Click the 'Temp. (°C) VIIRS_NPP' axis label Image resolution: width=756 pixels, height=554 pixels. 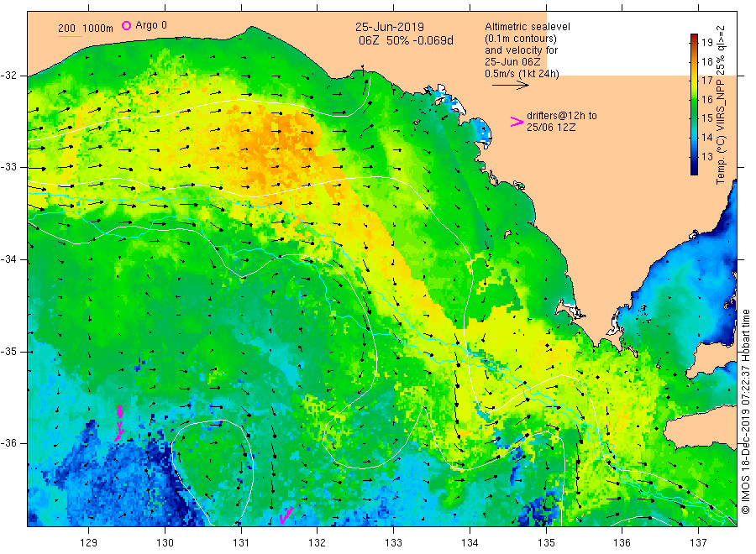click(721, 132)
